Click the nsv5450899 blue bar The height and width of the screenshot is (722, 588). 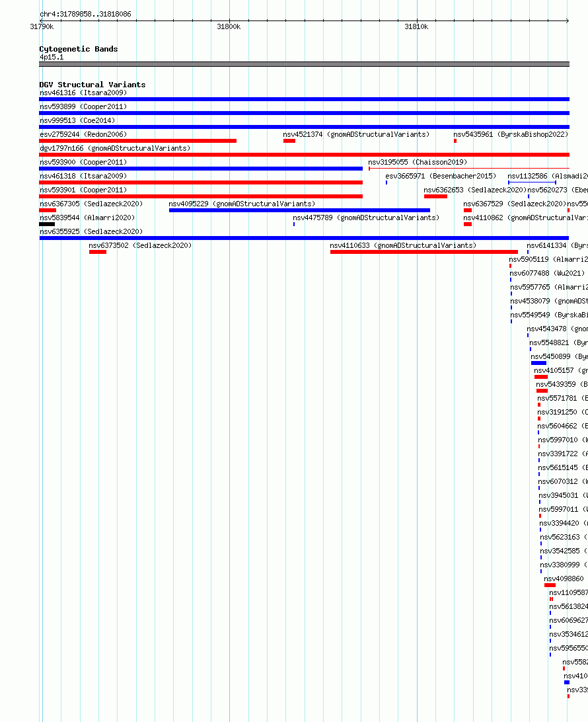tap(538, 363)
